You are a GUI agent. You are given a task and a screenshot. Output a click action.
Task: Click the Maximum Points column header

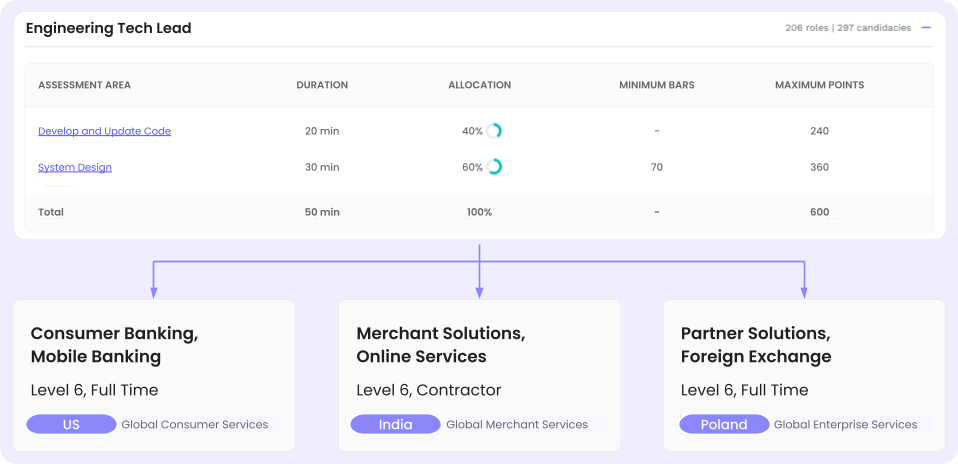[x=819, y=85]
